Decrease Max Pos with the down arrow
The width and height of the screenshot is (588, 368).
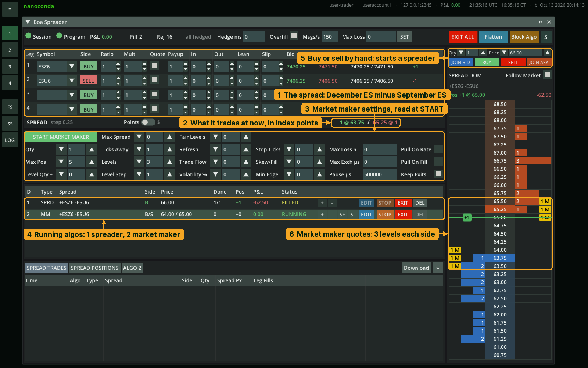pyautogui.click(x=61, y=162)
